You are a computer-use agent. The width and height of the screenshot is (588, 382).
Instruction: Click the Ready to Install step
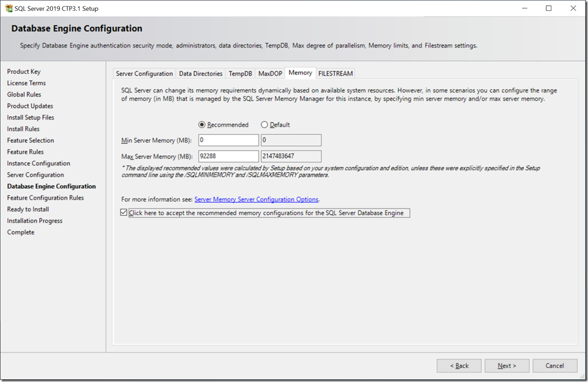[28, 209]
